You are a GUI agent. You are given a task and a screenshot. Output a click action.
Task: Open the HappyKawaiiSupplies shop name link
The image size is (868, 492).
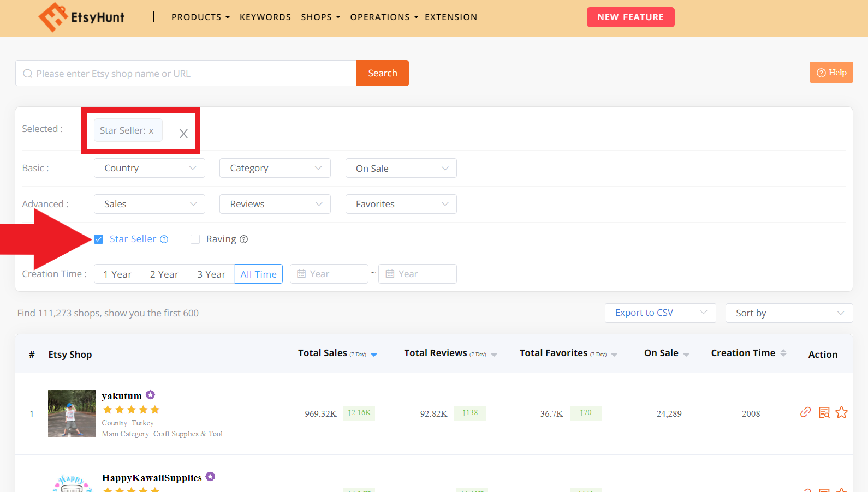coord(152,478)
